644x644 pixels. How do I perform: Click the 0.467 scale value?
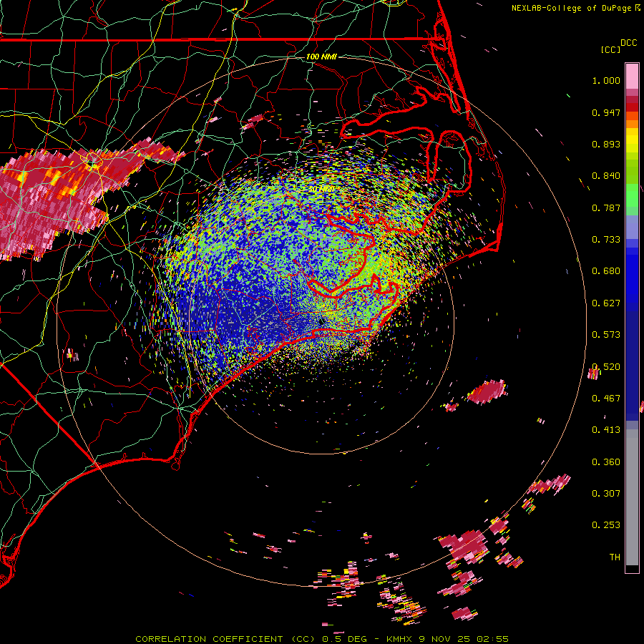coord(606,399)
